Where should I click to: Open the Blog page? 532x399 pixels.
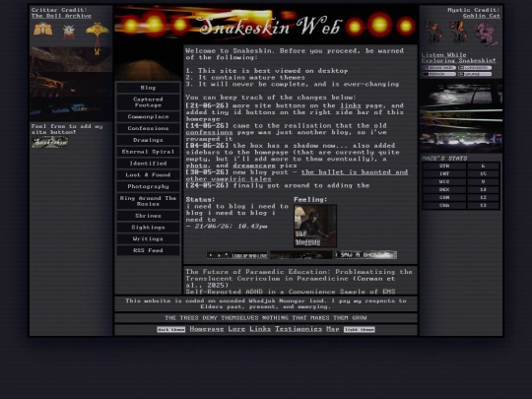(x=148, y=88)
